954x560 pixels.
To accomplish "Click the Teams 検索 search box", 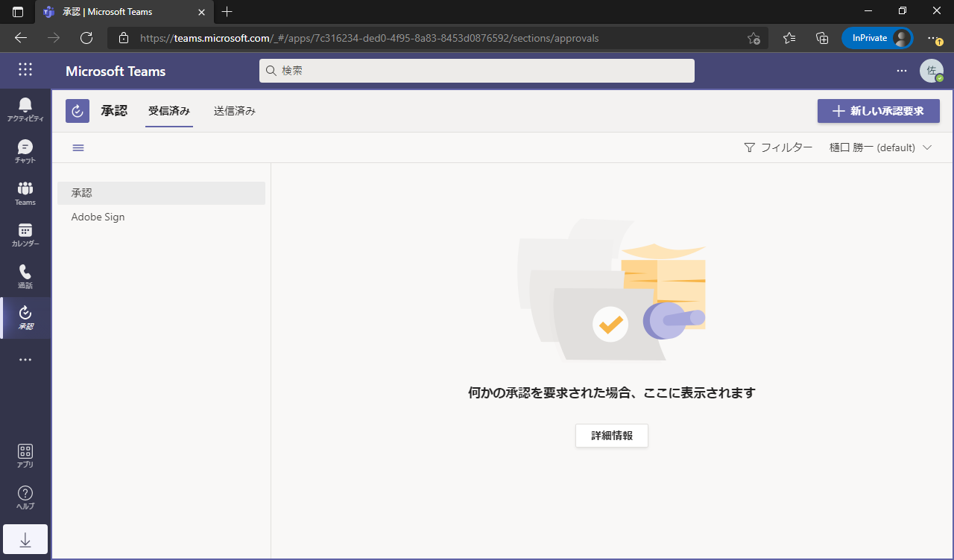I will tap(477, 71).
